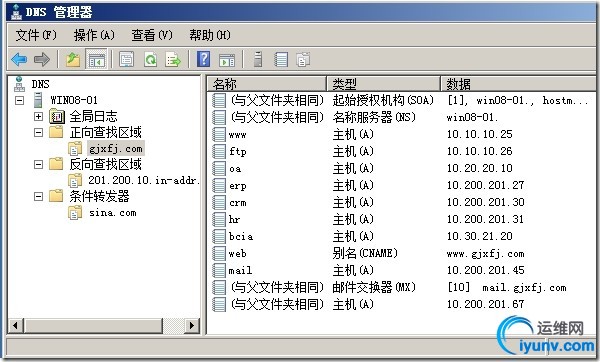The image size is (600, 362).
Task: Toggle the show/hide console tree icon
Action: [x=96, y=59]
